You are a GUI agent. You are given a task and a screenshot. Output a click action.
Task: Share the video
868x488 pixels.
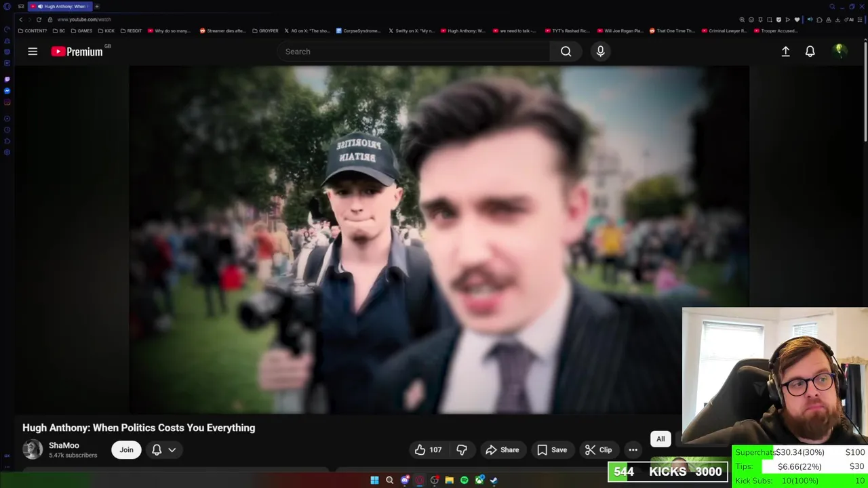502,449
